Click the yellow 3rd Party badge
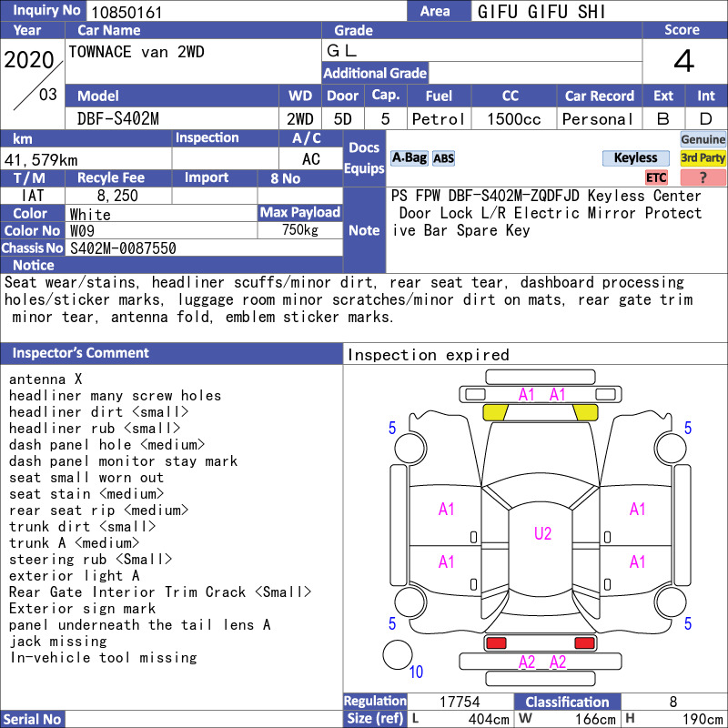This screenshot has height=728, width=728. 703,157
